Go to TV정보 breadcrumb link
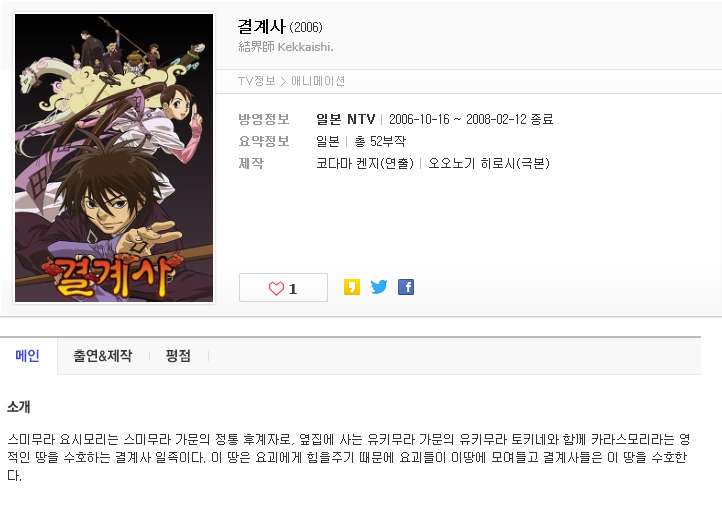This screenshot has width=722, height=516. [256, 81]
